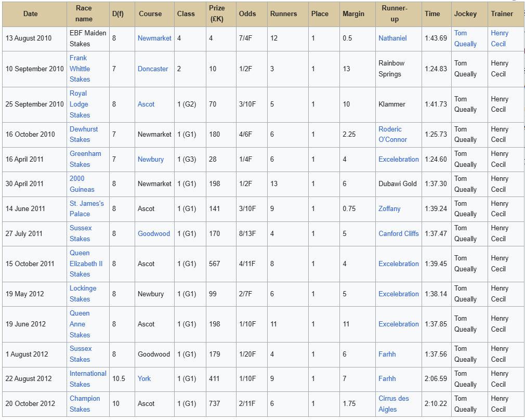Select the Dubawi Gold cell
This screenshot has height=420, width=525.
tap(399, 184)
